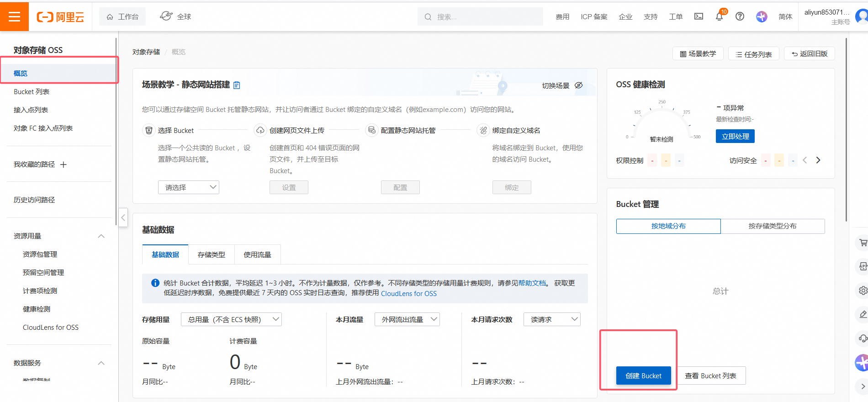Show previous health check category arrow
Screen dimensions: 868x402
point(804,160)
